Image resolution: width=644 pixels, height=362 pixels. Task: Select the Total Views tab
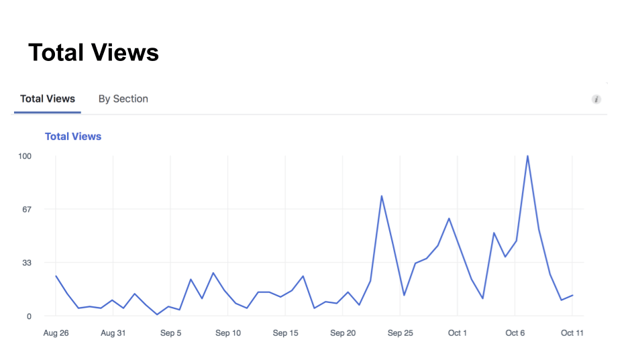click(x=48, y=99)
